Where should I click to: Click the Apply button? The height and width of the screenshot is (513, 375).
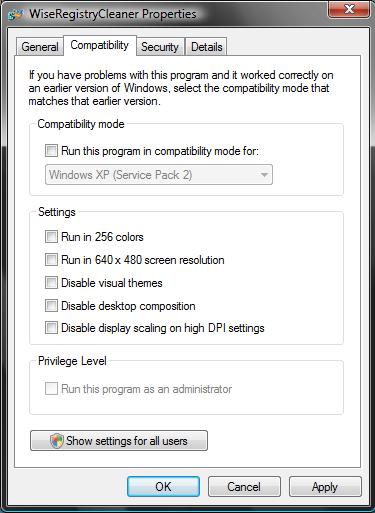point(325,487)
